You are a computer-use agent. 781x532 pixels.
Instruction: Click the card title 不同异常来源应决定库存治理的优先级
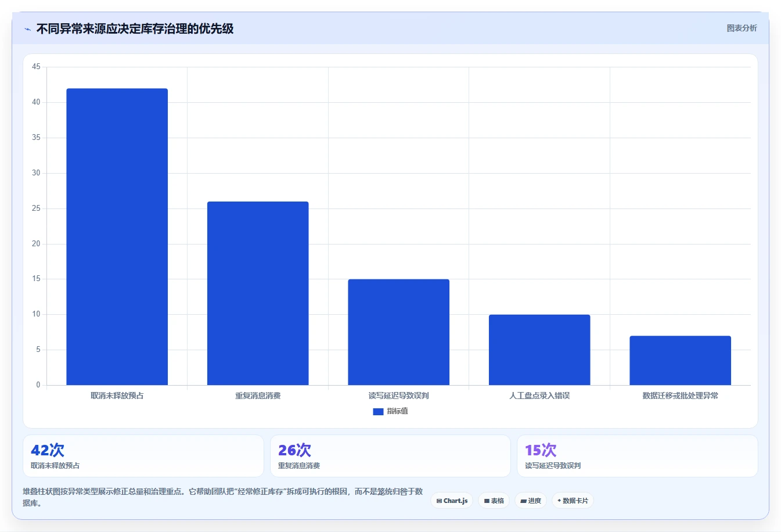click(135, 29)
